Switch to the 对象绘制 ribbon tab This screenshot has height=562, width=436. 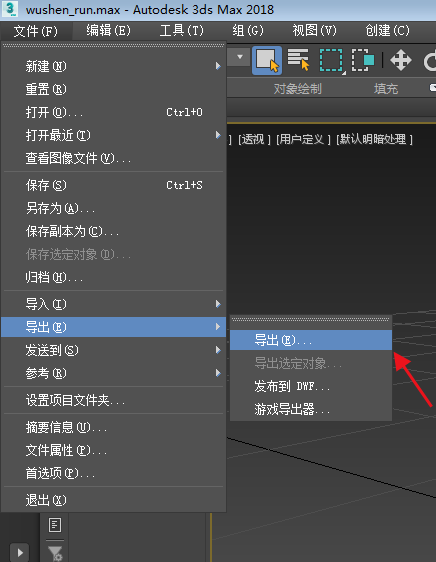(x=298, y=89)
